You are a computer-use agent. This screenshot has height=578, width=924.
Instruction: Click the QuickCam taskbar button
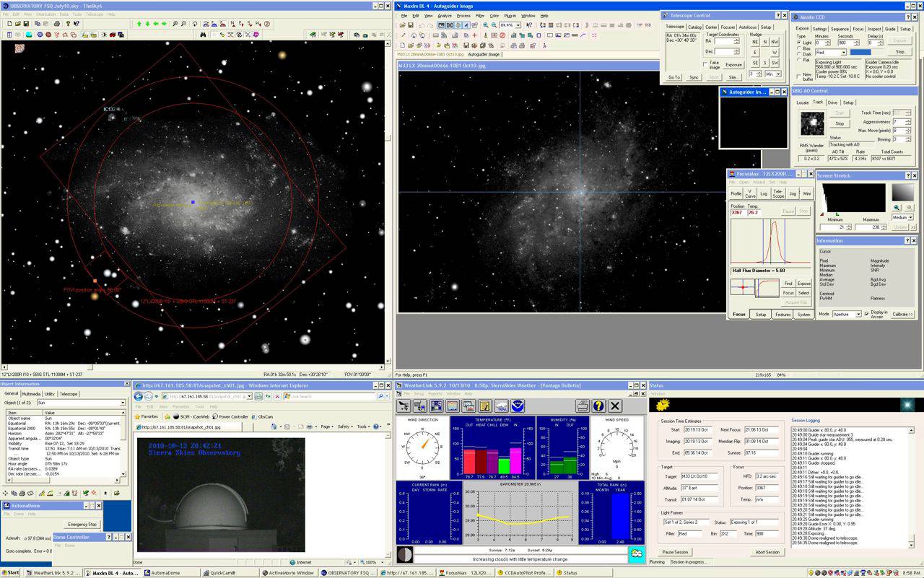point(224,573)
